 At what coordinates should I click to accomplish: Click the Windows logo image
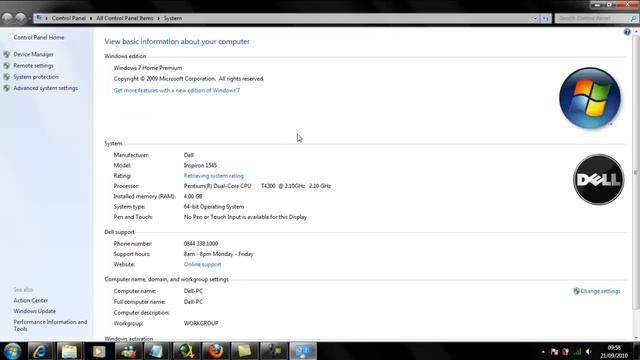[x=590, y=98]
